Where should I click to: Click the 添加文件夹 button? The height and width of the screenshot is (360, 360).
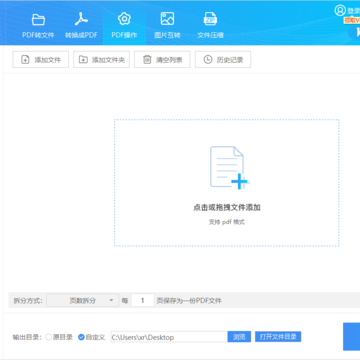click(x=101, y=60)
